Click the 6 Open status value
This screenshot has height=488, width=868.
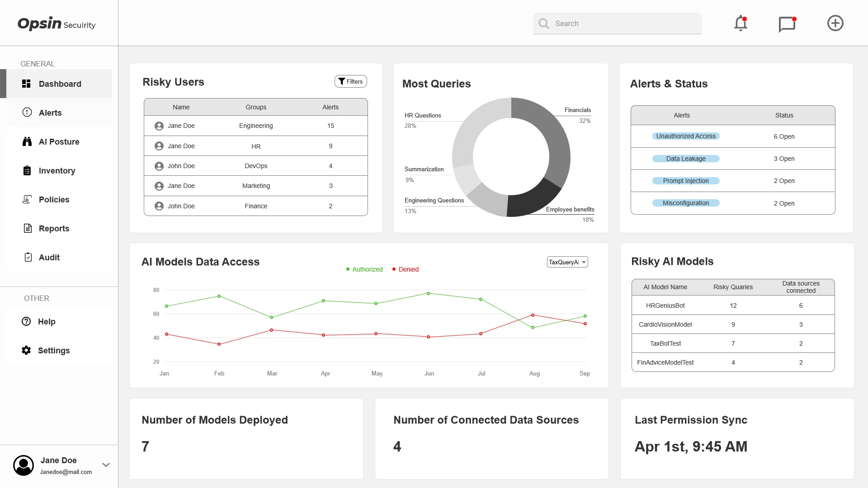[x=784, y=136]
